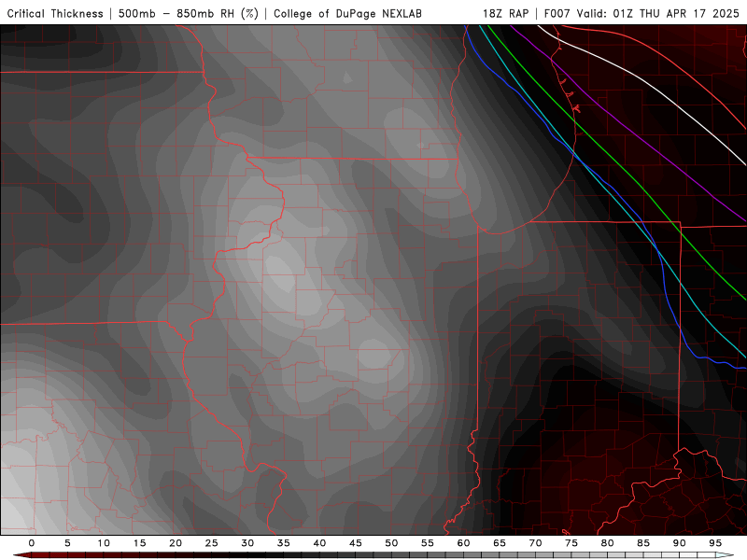747x560 pixels.
Task: Click the 15 label on the color scale
Action: pyautogui.click(x=139, y=543)
